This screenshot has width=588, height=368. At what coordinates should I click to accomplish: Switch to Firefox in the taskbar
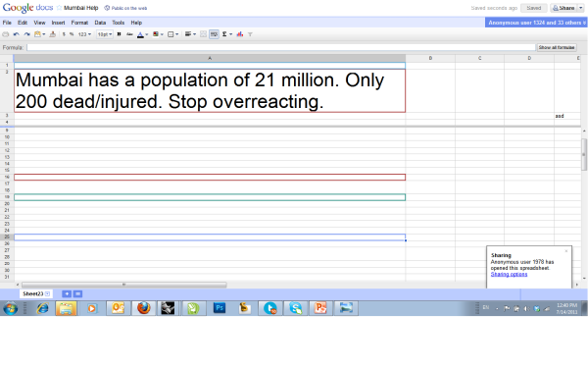coord(144,309)
